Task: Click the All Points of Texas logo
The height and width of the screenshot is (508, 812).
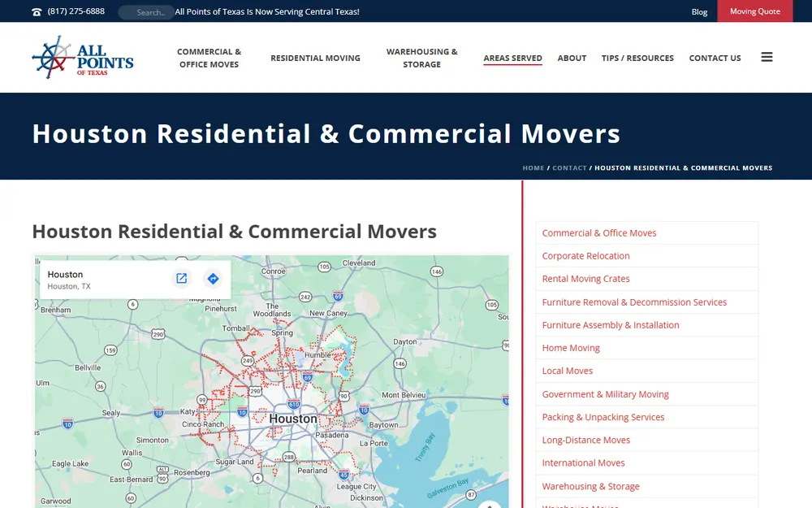Action: click(83, 57)
